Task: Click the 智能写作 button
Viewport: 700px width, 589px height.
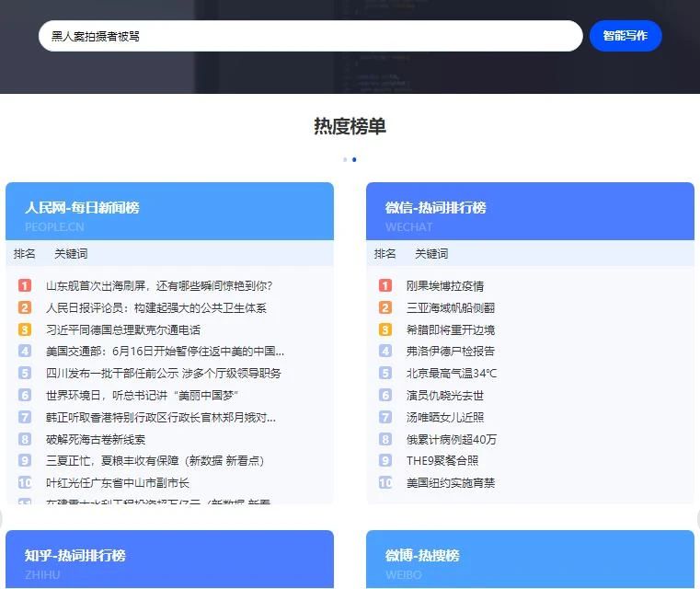Action: (625, 36)
